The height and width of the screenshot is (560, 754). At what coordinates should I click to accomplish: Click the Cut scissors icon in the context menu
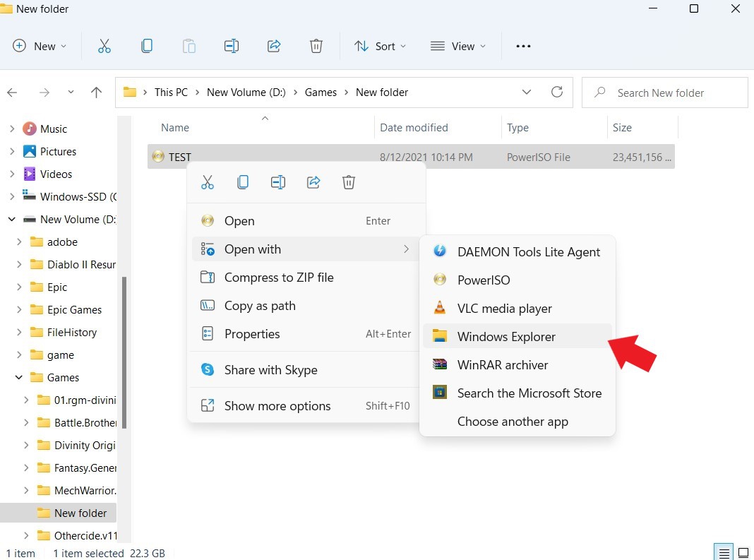tap(208, 182)
